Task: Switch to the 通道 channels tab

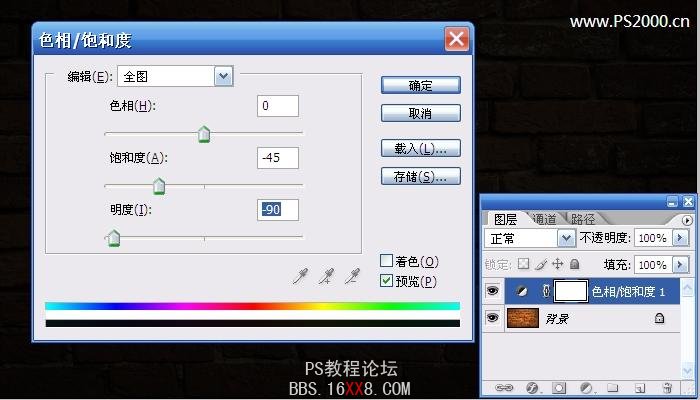Action: coord(544,219)
